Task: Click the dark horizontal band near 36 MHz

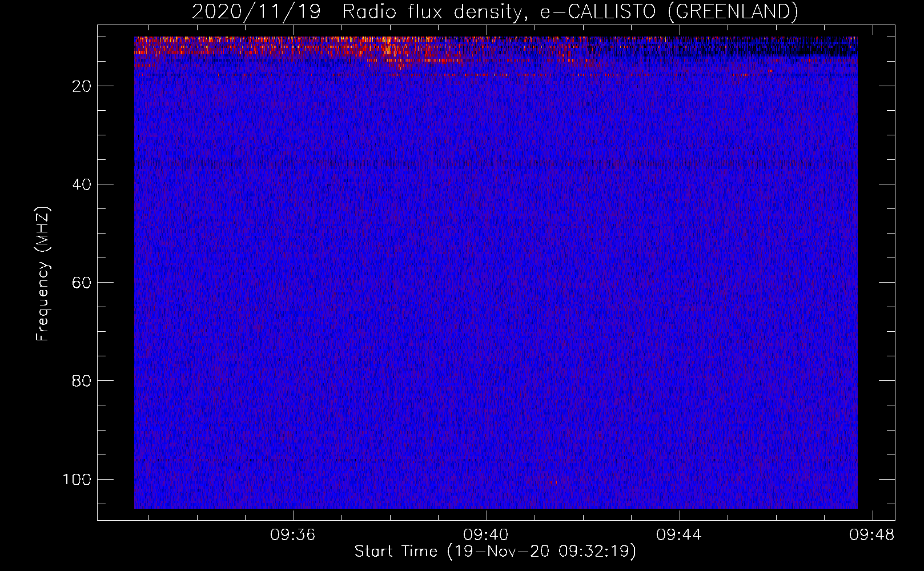Action: pos(496,163)
